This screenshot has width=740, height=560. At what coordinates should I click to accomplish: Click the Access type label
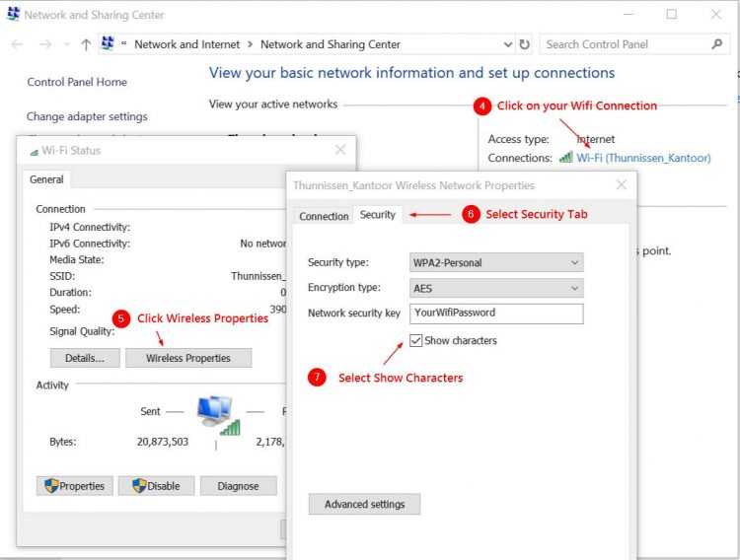click(x=518, y=139)
